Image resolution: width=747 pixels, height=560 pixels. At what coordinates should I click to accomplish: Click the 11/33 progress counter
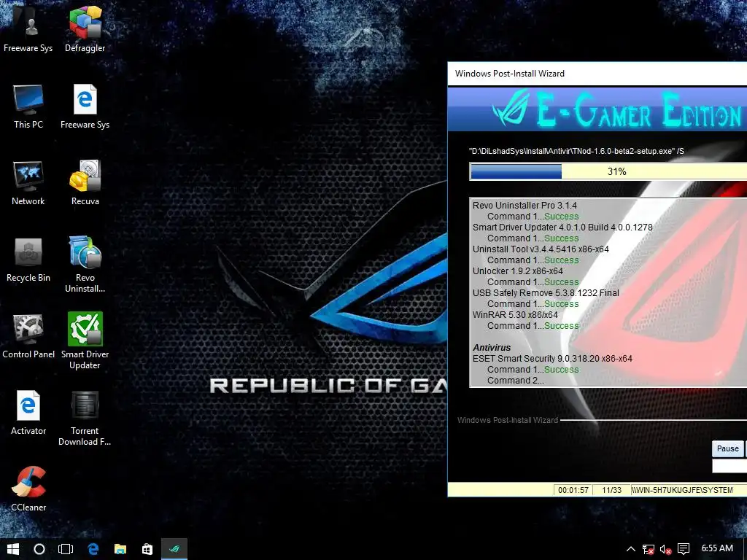click(611, 490)
